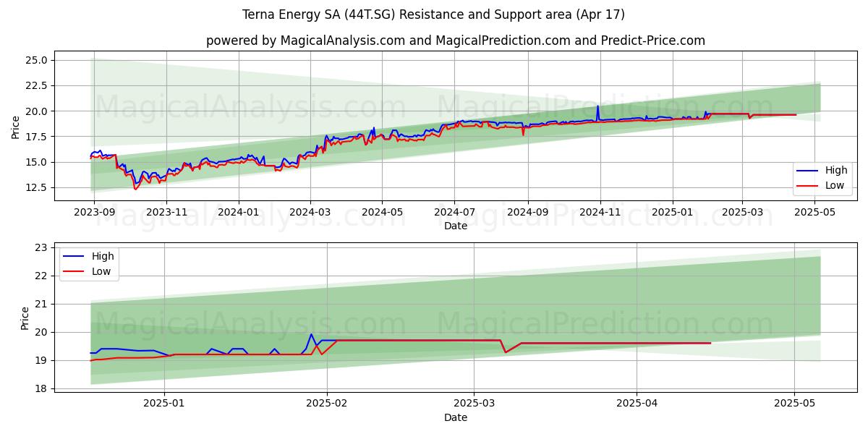Click the '21' price tick in bottom chart
The height and width of the screenshot is (434, 868).
coord(42,304)
